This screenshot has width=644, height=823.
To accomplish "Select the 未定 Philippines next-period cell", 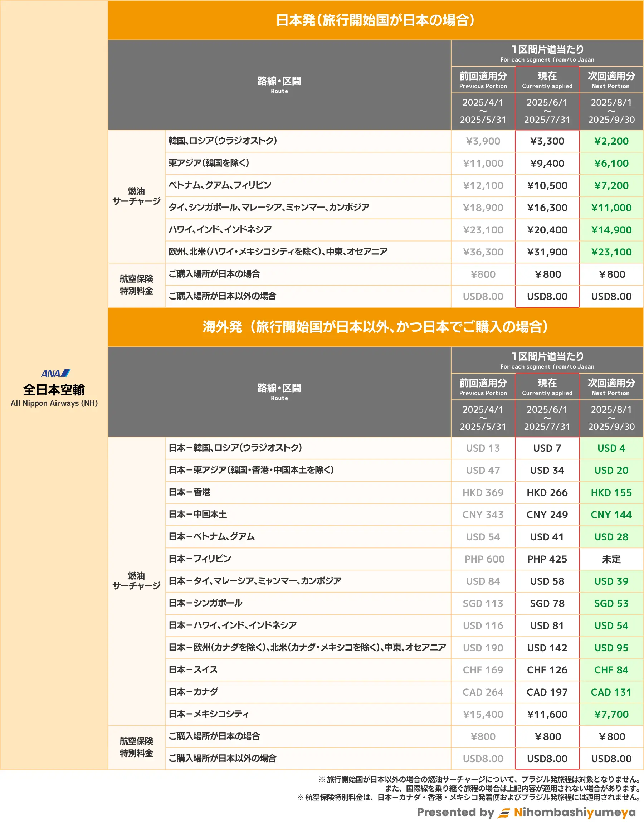I will (x=611, y=559).
